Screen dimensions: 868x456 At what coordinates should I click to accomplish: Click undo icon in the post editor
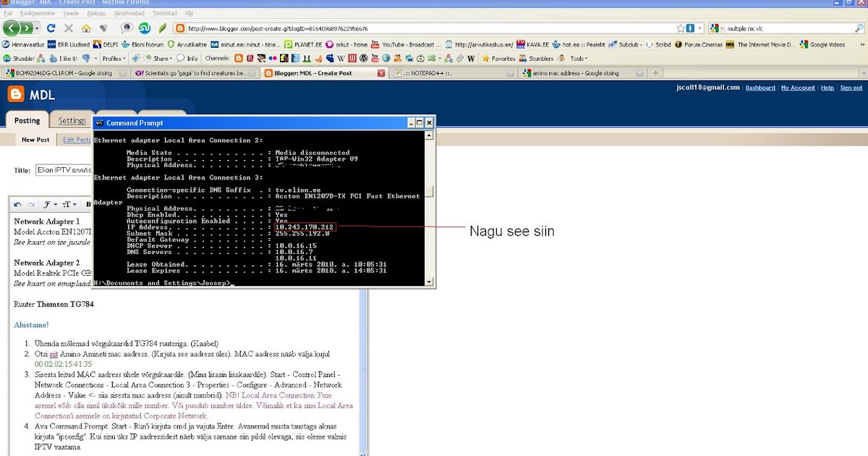(x=18, y=205)
